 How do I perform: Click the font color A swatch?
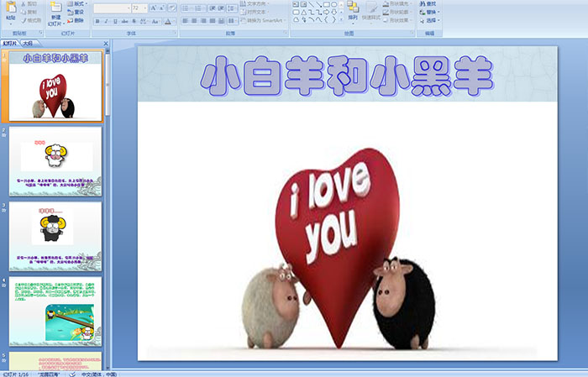coord(168,21)
